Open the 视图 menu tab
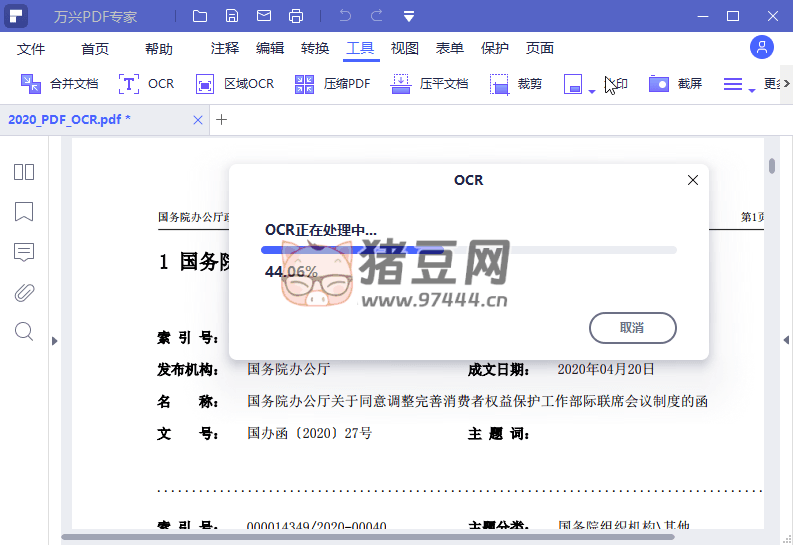Image resolution: width=793 pixels, height=545 pixels. coord(404,48)
